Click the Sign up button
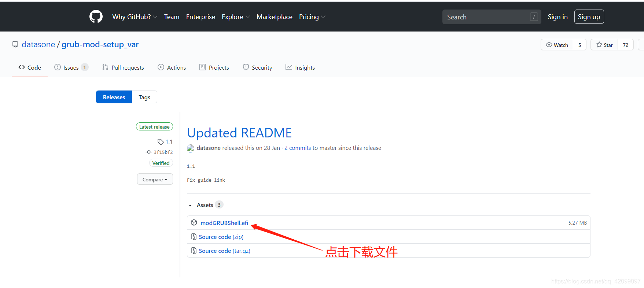This screenshot has width=644, height=288. point(589,17)
